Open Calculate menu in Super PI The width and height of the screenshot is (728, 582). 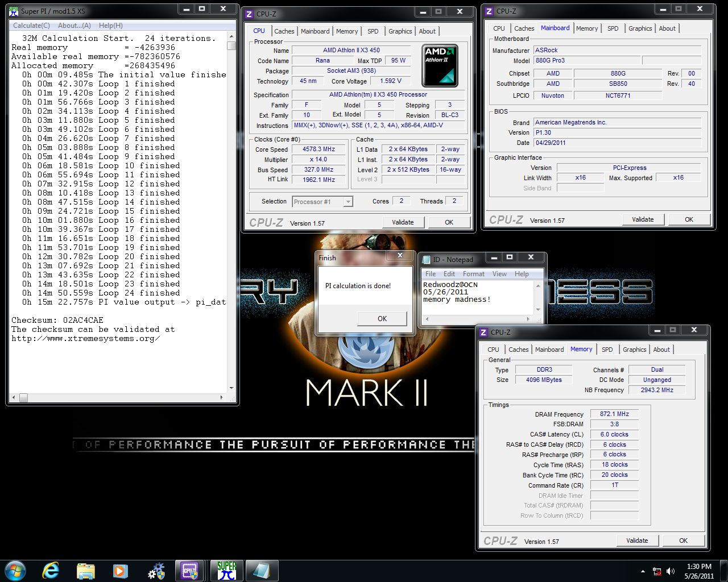click(31, 26)
